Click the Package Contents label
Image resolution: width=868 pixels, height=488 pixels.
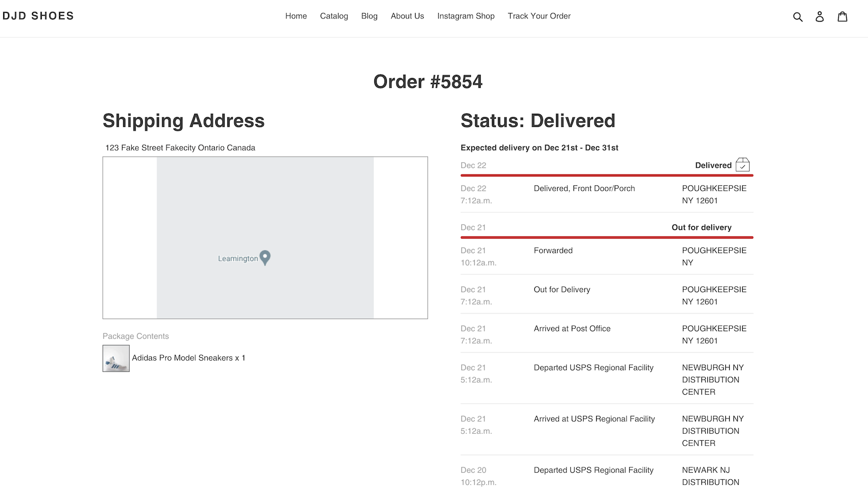point(136,336)
